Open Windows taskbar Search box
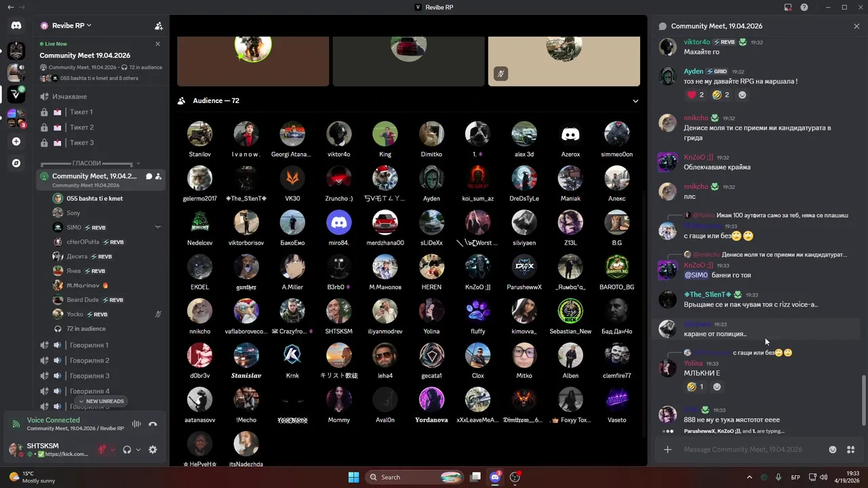Image resolution: width=868 pixels, height=488 pixels. (x=414, y=477)
